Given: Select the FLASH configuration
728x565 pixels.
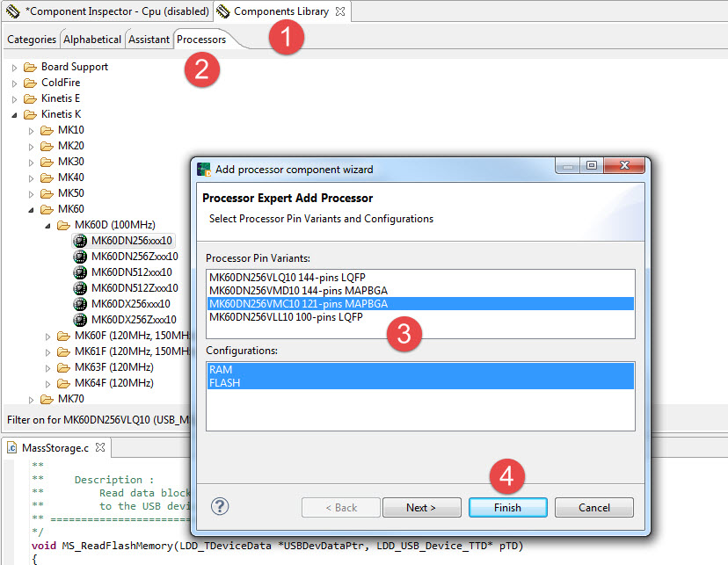Looking at the screenshot, I should [x=420, y=383].
